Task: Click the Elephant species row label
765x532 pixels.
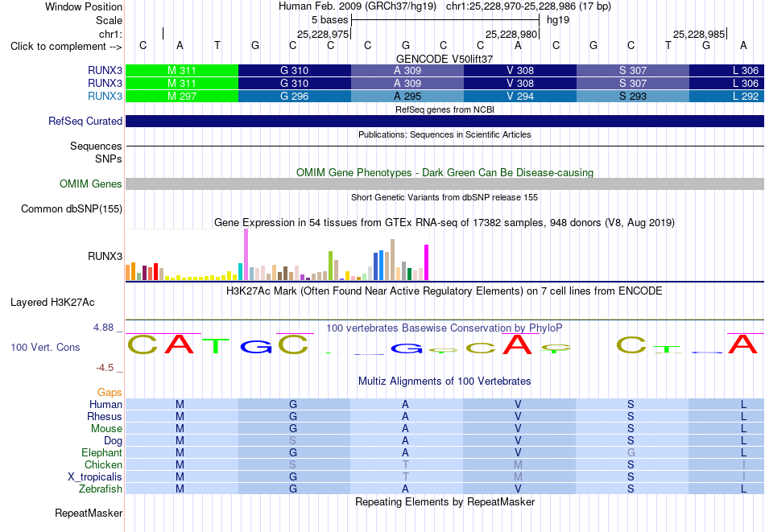Action: (x=102, y=452)
